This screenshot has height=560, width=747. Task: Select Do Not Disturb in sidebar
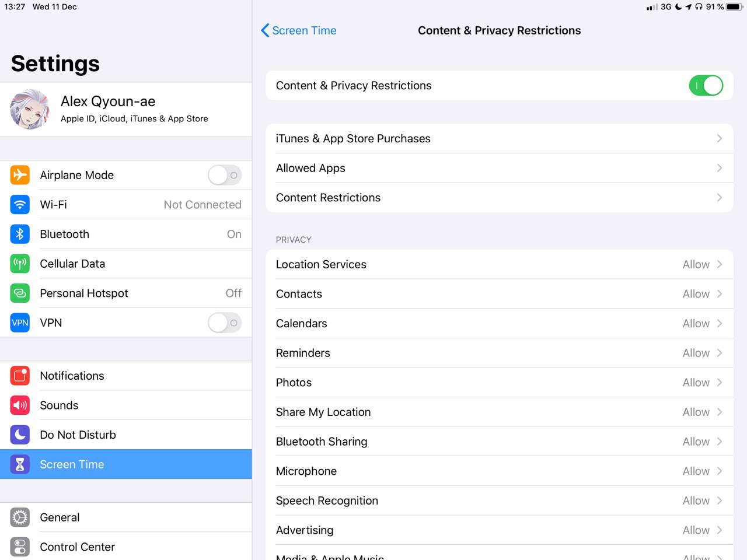click(126, 435)
